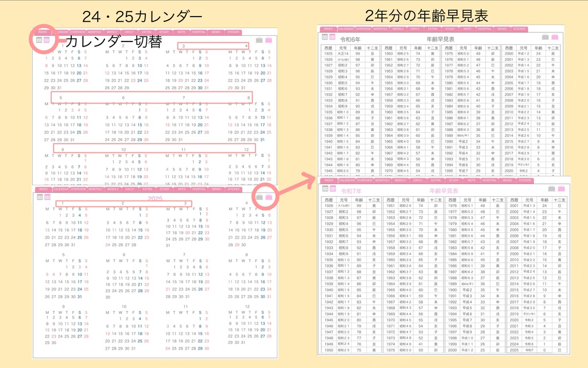Jump to month 5 in 2025 calendar
588x368 pixels.
click(63, 255)
